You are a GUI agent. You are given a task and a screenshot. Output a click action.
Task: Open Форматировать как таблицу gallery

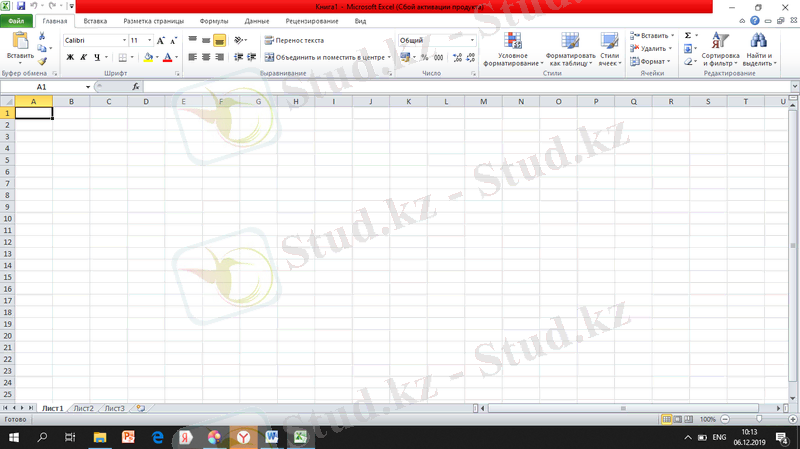coord(570,49)
